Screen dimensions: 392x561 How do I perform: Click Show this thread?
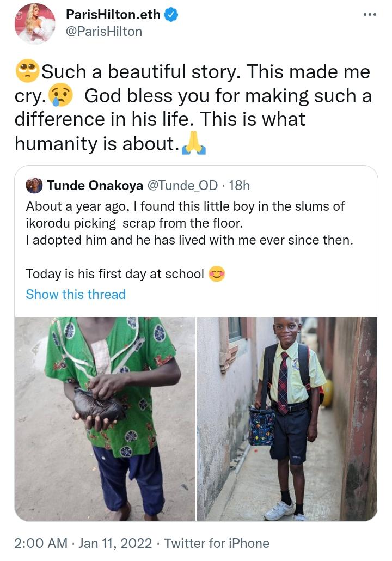point(76,294)
